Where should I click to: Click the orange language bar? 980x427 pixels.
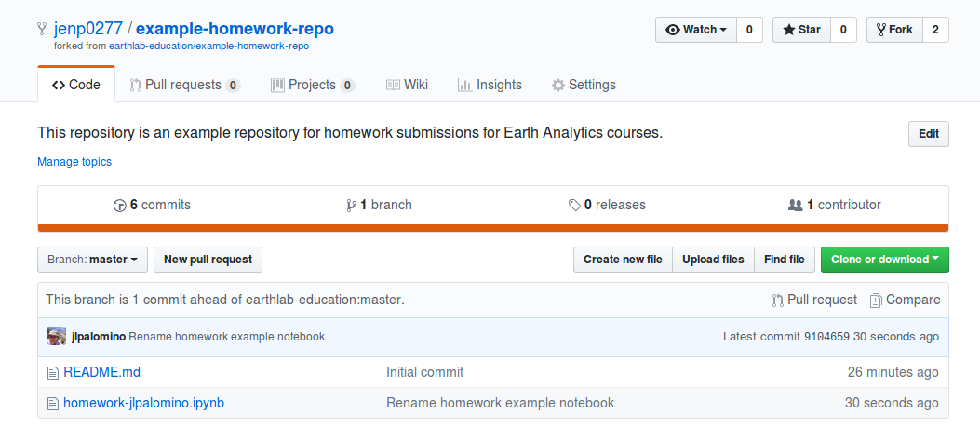[493, 228]
